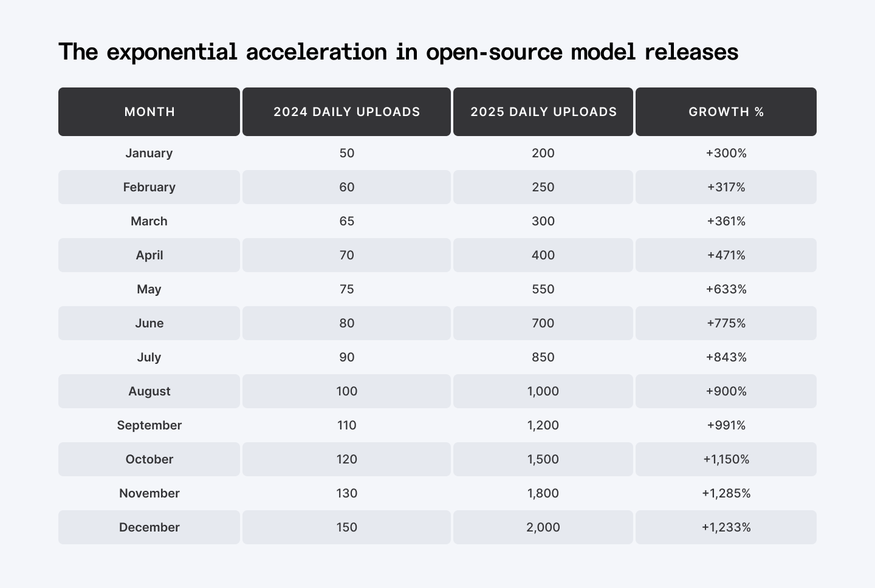
Task: Click the December month cell
Action: [149, 527]
